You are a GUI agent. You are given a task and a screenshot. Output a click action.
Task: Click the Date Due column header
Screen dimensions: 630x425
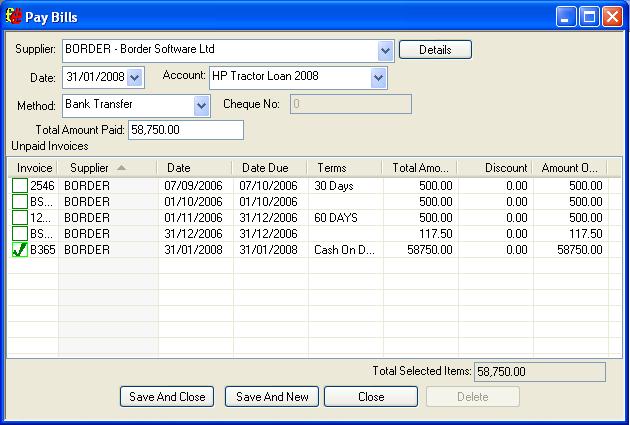pos(270,168)
